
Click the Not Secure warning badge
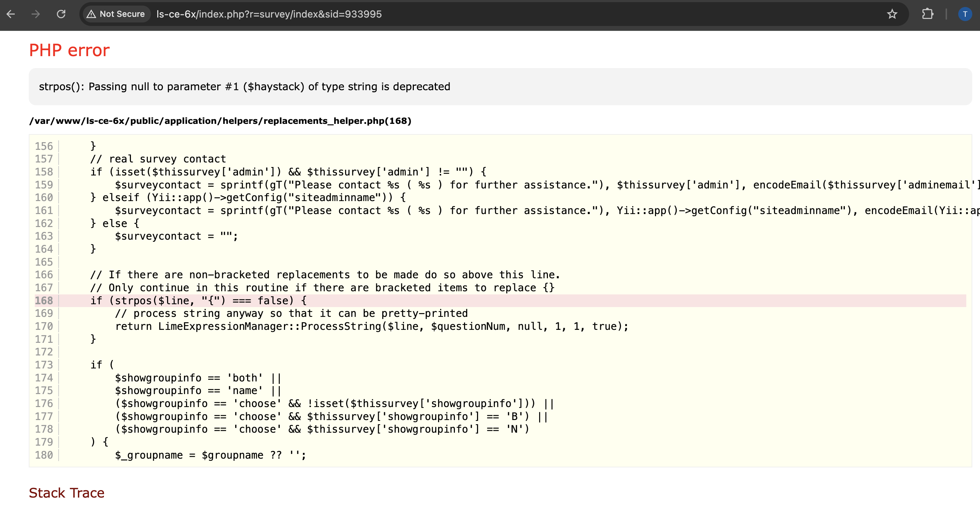116,14
